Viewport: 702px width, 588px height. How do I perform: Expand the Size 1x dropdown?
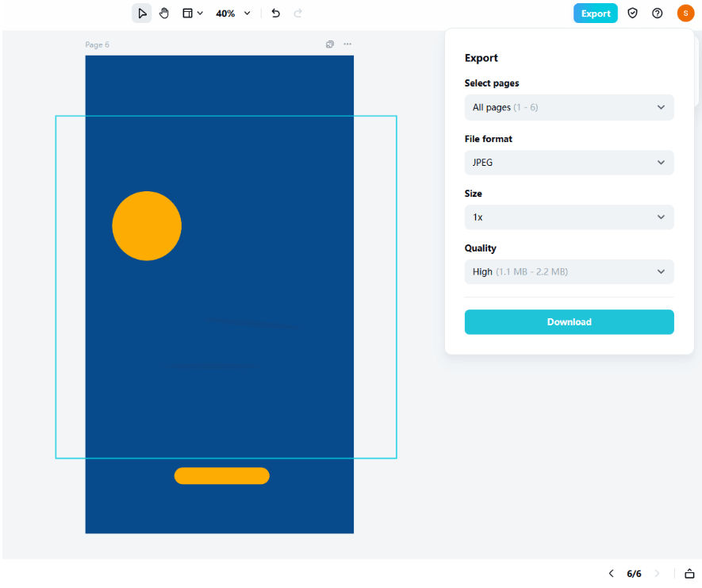tap(569, 217)
